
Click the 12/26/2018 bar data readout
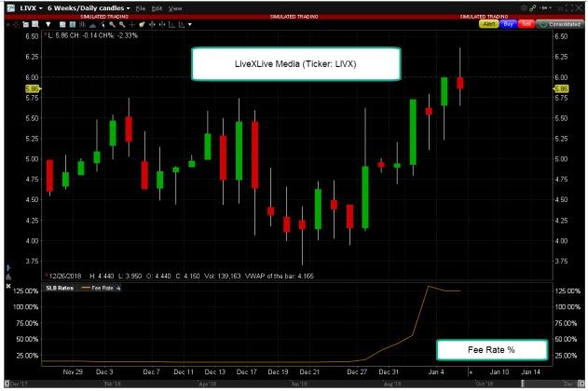coord(181,276)
